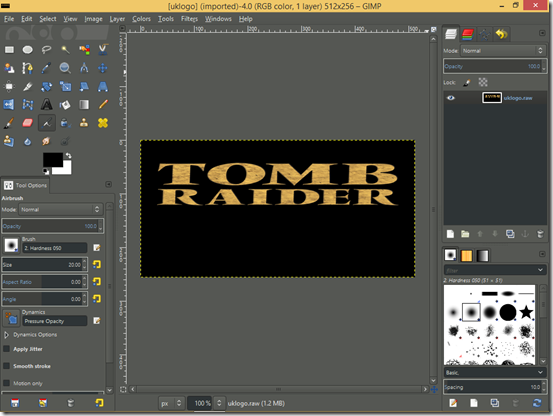Open the Filters menu
The image size is (553, 416).
point(189,19)
